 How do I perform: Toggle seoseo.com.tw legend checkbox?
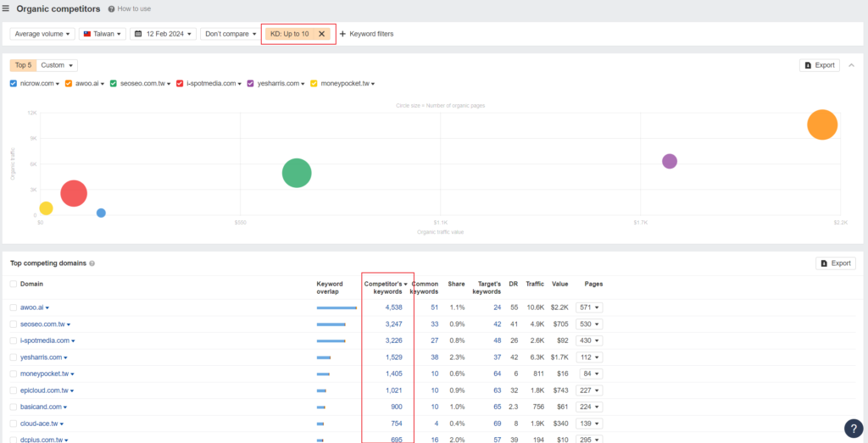(x=114, y=84)
